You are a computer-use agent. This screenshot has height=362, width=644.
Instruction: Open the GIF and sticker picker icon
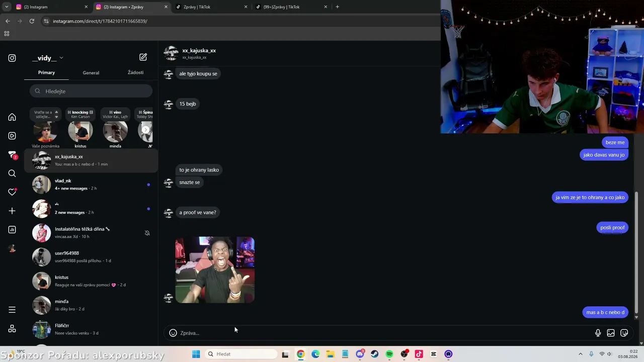click(624, 333)
